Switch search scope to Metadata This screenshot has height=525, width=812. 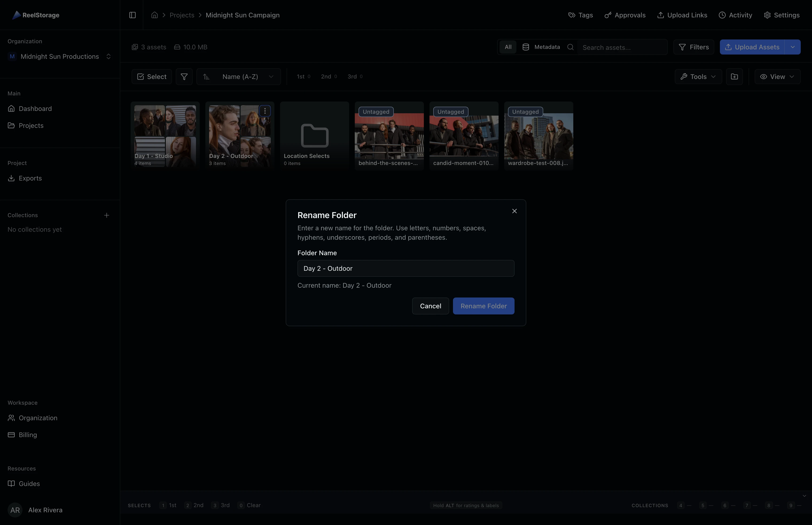541,47
